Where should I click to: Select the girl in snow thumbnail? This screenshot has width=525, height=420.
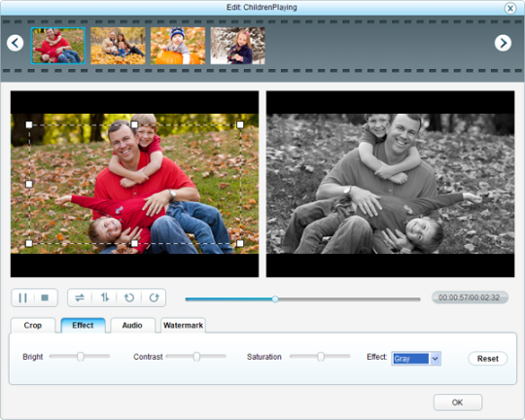[x=238, y=46]
